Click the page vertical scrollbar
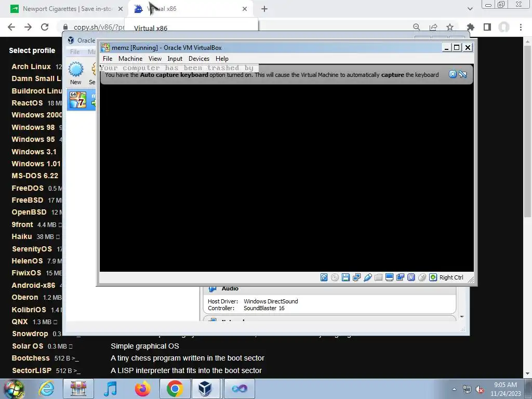This screenshot has height=399, width=532. click(527, 130)
